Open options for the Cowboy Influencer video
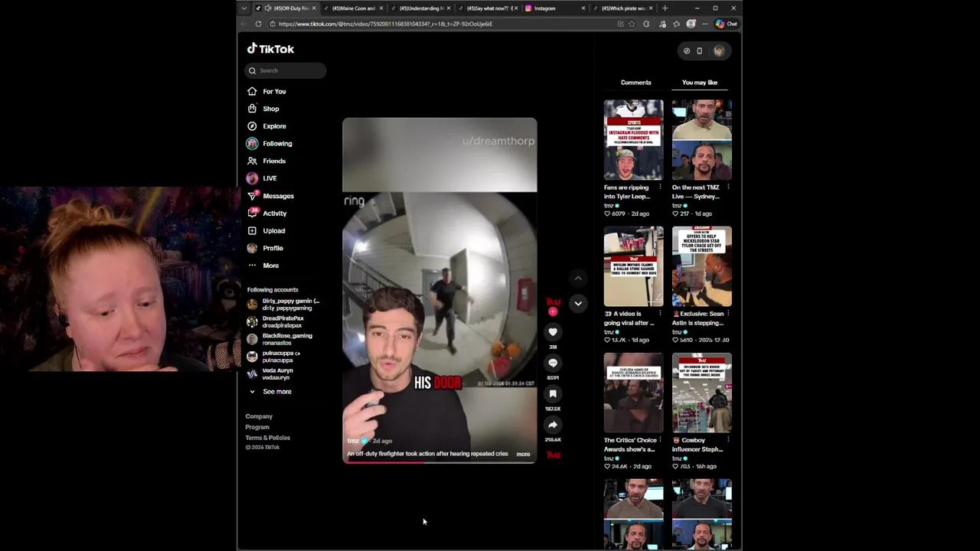 [x=728, y=440]
